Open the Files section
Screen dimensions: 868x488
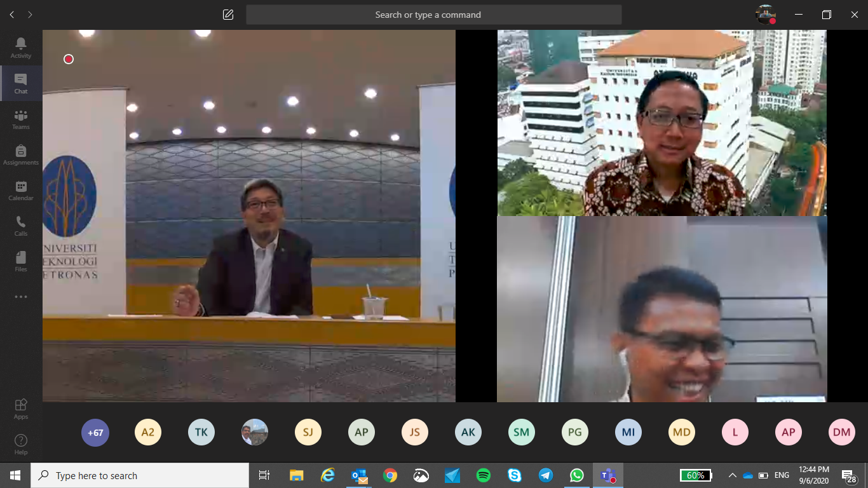20,261
